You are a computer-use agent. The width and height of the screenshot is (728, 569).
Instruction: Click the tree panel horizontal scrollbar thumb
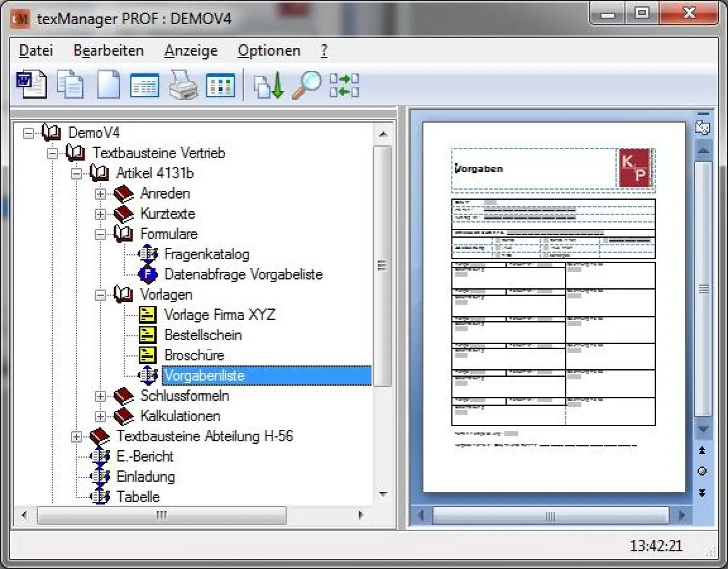[161, 515]
